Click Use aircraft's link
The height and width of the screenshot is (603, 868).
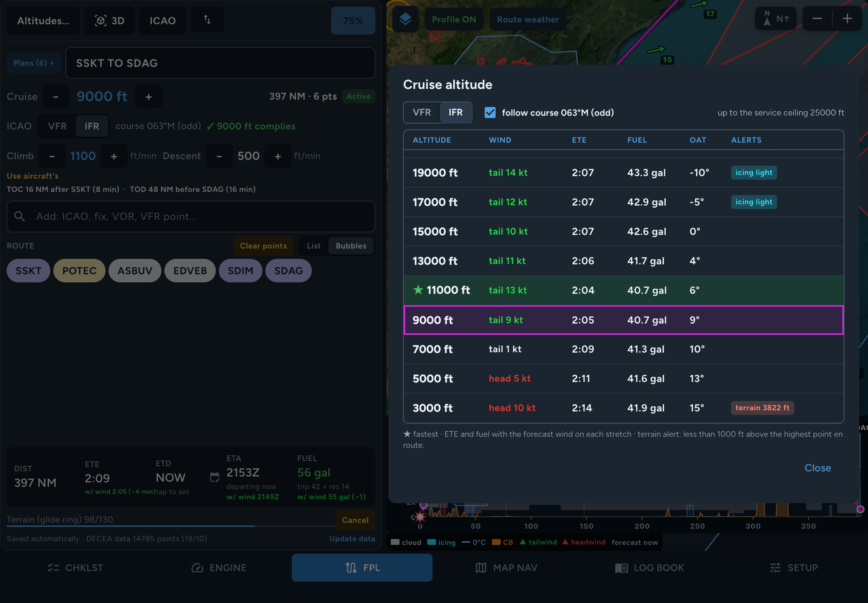[32, 176]
